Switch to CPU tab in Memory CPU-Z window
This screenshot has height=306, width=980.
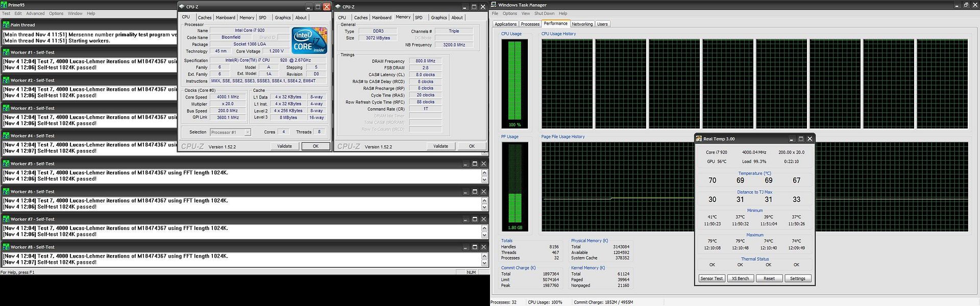pos(342,17)
